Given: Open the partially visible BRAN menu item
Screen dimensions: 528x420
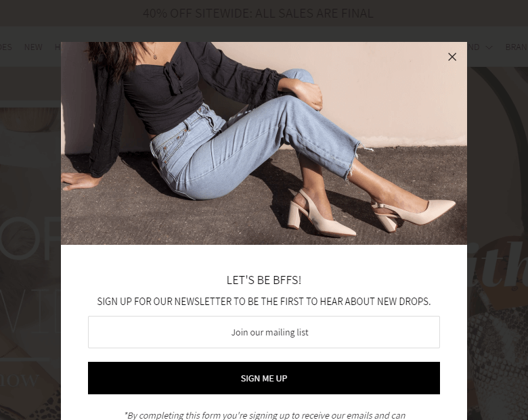Looking at the screenshot, I should point(516,47).
